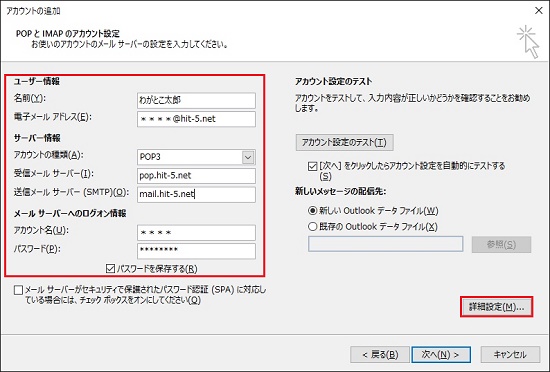Click the grayed 参照 browse button
The width and height of the screenshot is (550, 372).
pyautogui.click(x=501, y=244)
